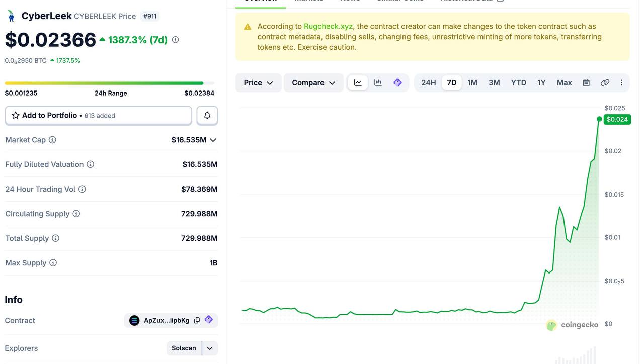
Task: Add to Portfolio button
Action: (99, 116)
